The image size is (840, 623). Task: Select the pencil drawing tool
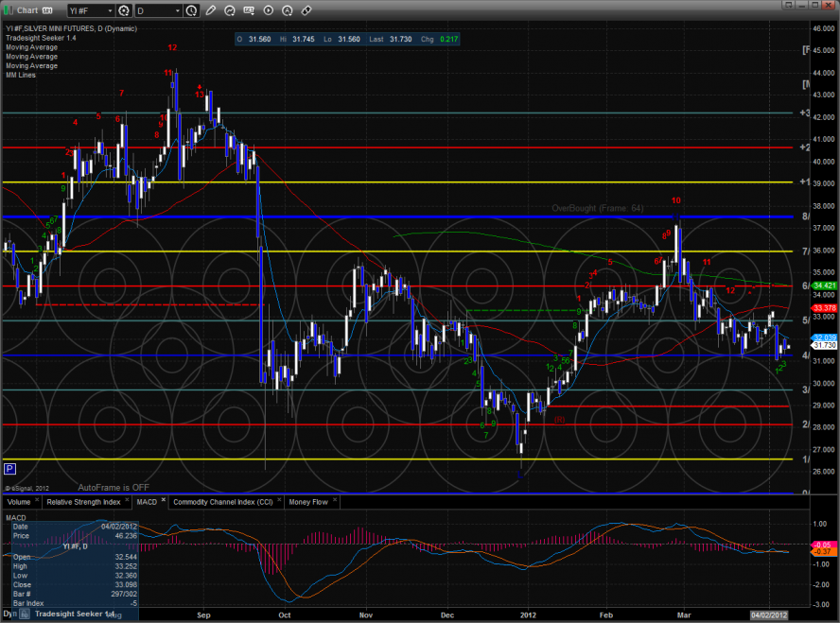tap(211, 10)
